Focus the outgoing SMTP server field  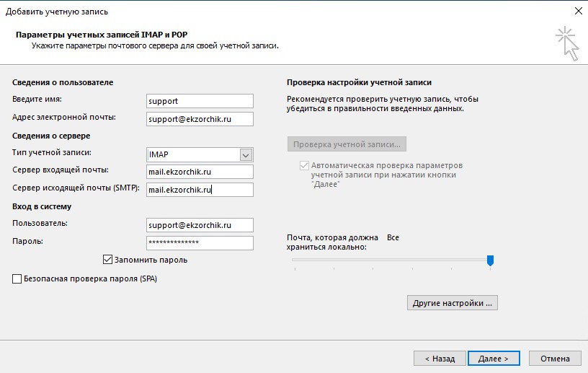[x=200, y=190]
